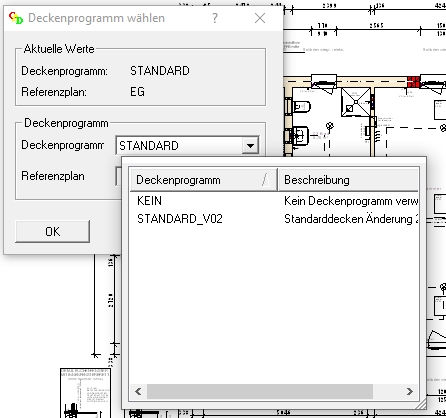446x418 pixels.
Task: Expand the Deckenprogramm combo box arrow
Action: pyautogui.click(x=250, y=145)
